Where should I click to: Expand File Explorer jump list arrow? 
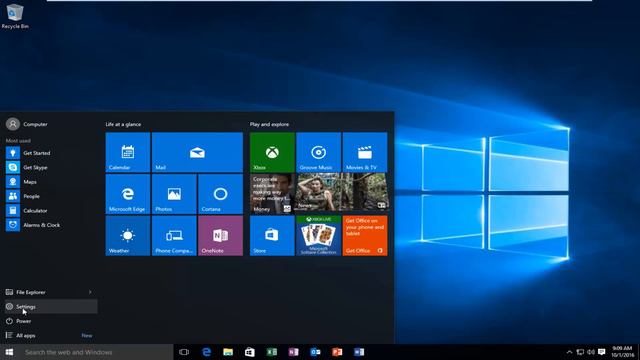click(90, 292)
